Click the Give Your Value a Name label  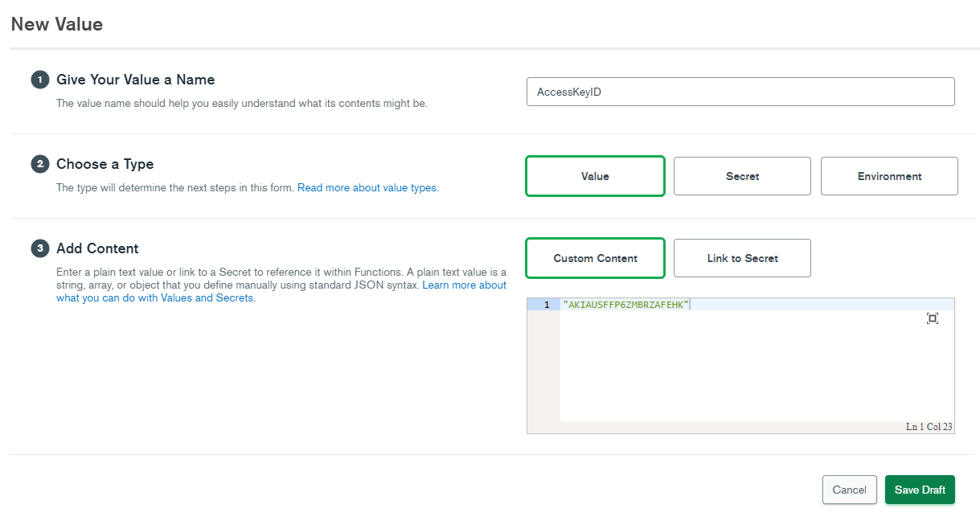point(135,80)
